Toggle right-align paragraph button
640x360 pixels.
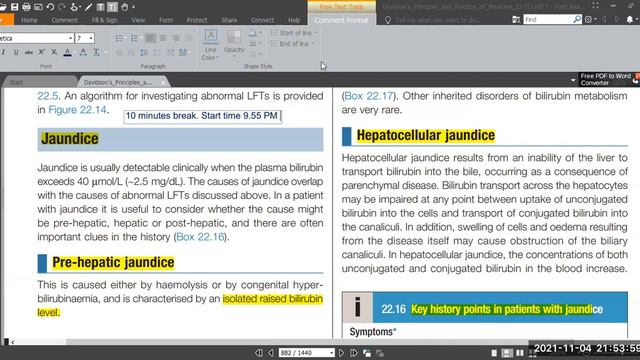click(176, 38)
